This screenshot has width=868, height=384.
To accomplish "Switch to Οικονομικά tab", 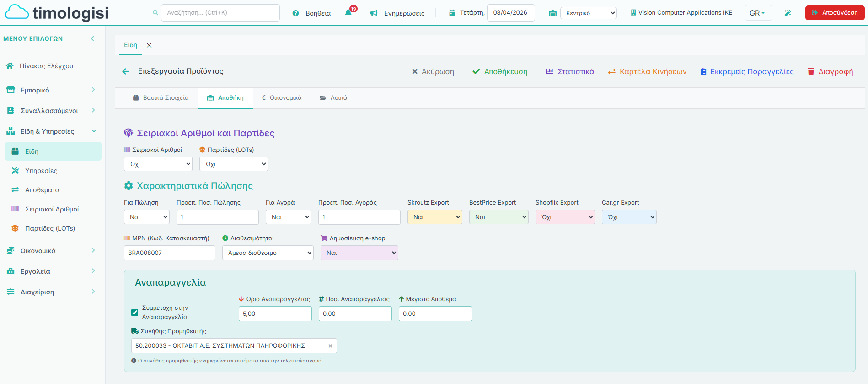I will [x=281, y=98].
